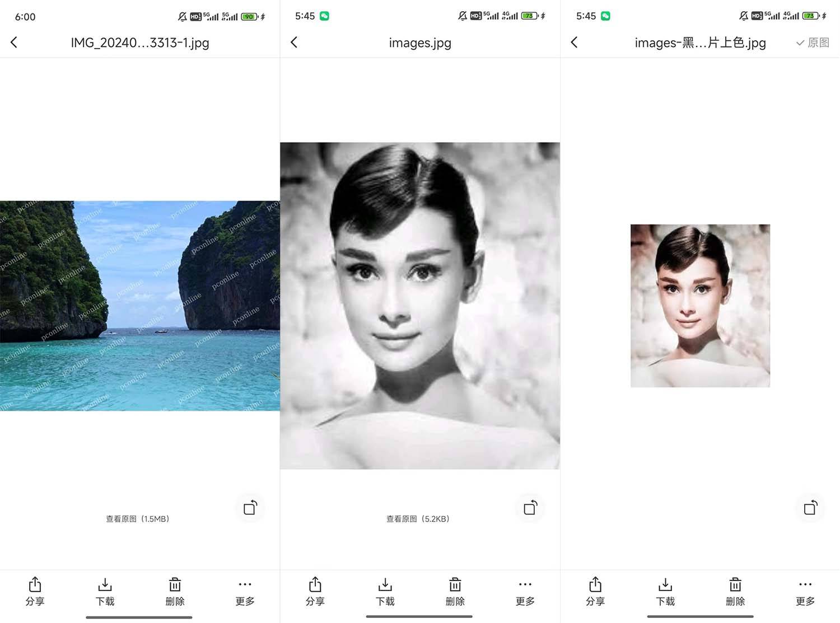
Task: Delete the colorized portrait file
Action: [x=735, y=591]
